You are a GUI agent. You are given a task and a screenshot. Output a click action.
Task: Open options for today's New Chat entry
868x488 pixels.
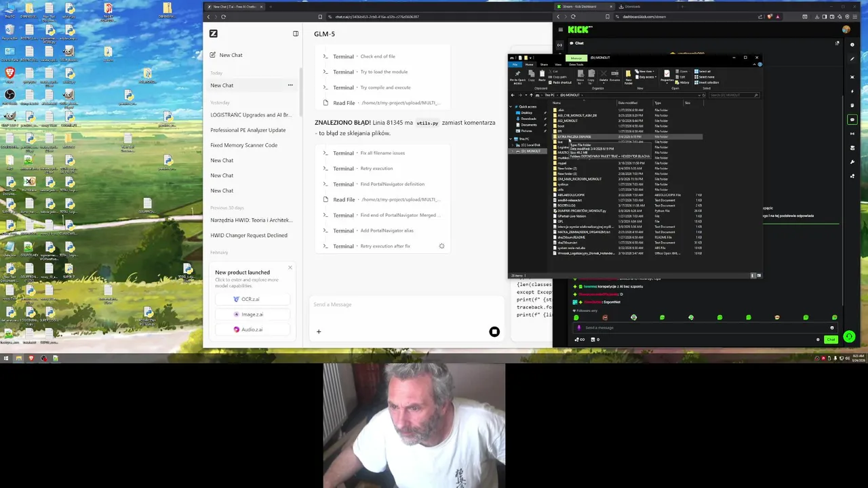tap(290, 85)
